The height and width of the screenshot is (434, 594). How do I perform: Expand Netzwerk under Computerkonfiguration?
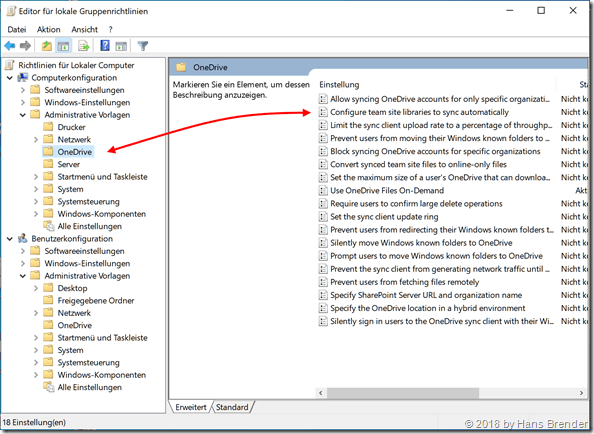[x=36, y=140]
